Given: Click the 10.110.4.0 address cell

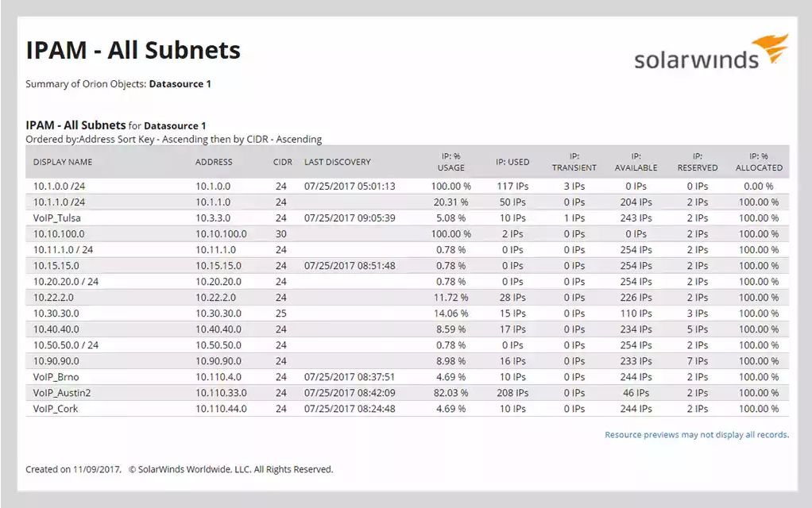Looking at the screenshot, I should pos(218,377).
